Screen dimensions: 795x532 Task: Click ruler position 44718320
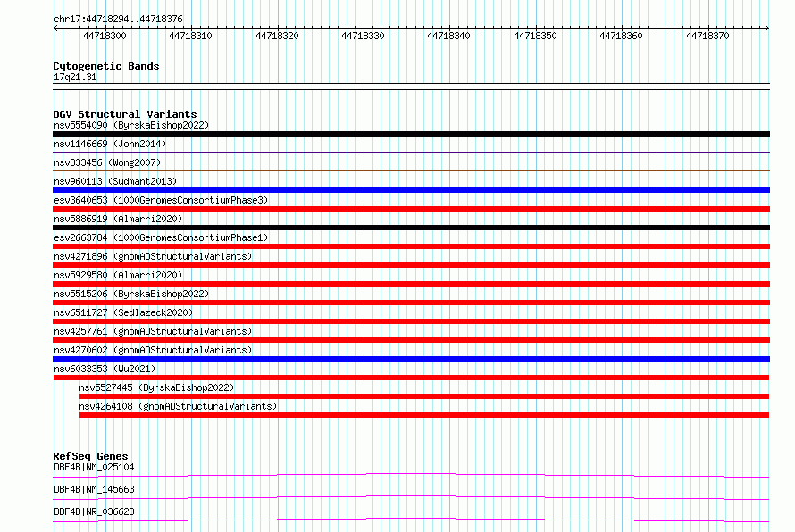277,36
